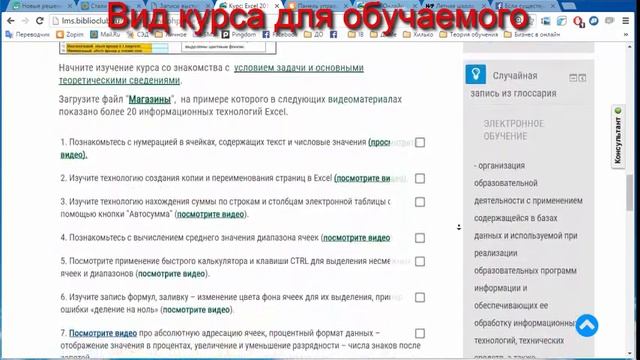This screenshot has width=640, height=360.
Task: Check item 5 быстрого калькулятора box
Action: pos(420,262)
